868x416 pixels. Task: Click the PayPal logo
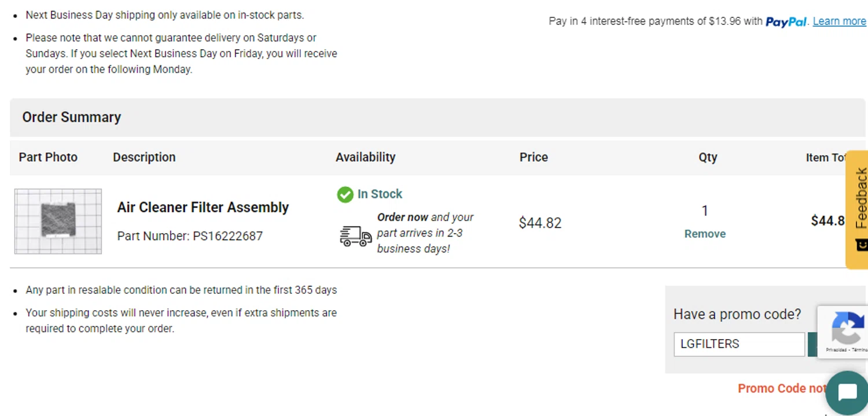(x=786, y=22)
